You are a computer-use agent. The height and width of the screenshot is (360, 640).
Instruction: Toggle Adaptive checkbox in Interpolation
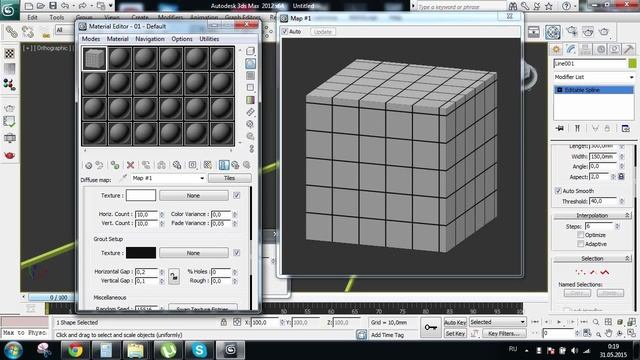[x=580, y=244]
